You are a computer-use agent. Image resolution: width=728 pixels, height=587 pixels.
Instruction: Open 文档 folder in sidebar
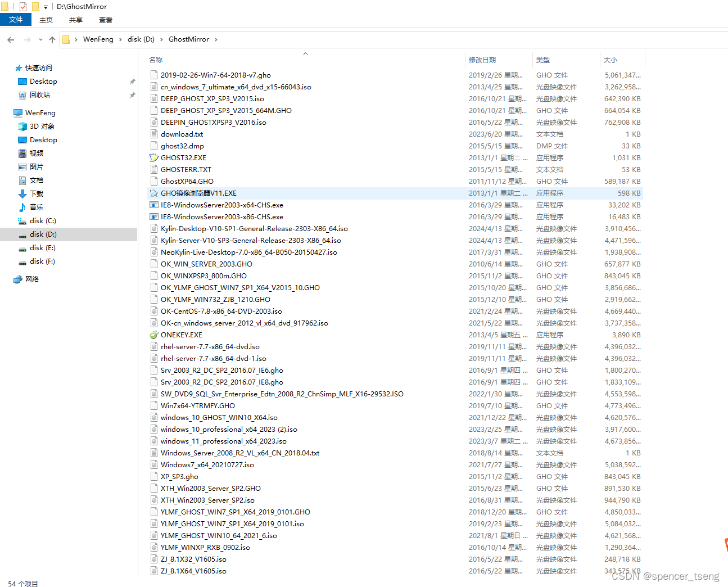[x=37, y=180]
